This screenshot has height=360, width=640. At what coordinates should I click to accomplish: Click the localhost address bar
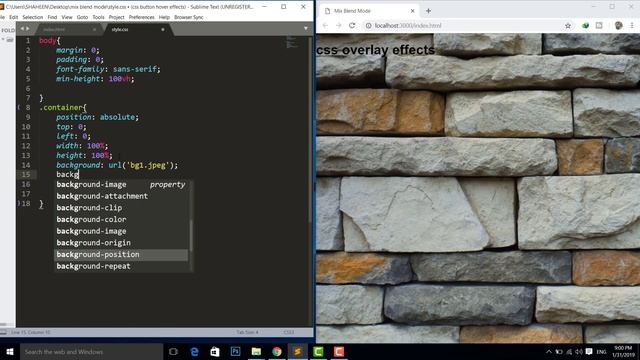click(465, 25)
